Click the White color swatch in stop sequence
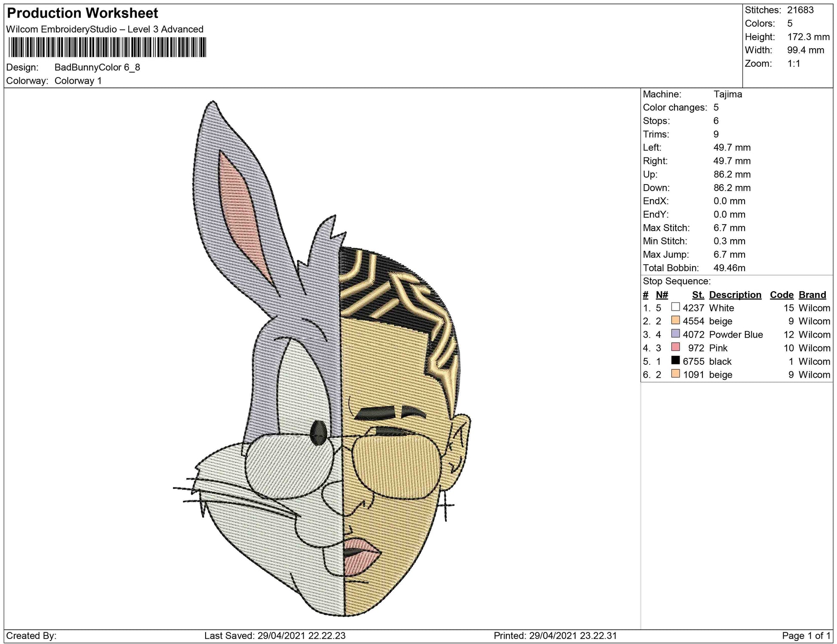Image resolution: width=837 pixels, height=644 pixels. pos(675,307)
